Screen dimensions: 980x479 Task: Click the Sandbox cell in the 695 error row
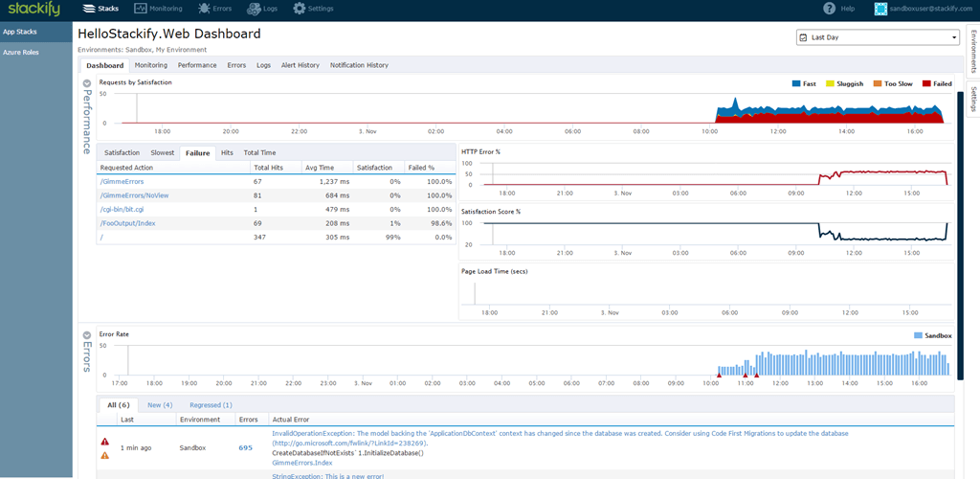coord(191,448)
